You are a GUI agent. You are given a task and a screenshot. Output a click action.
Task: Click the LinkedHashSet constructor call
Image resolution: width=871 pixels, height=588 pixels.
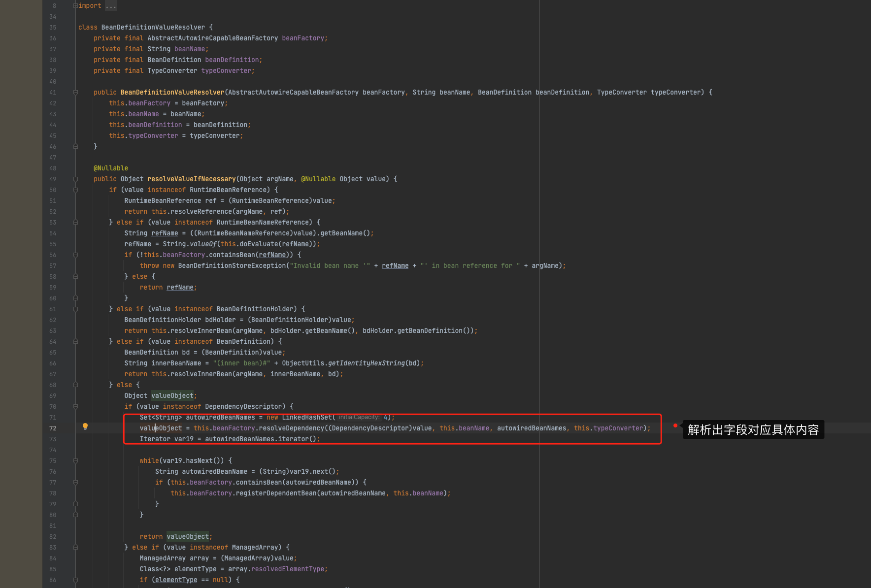[x=307, y=418]
